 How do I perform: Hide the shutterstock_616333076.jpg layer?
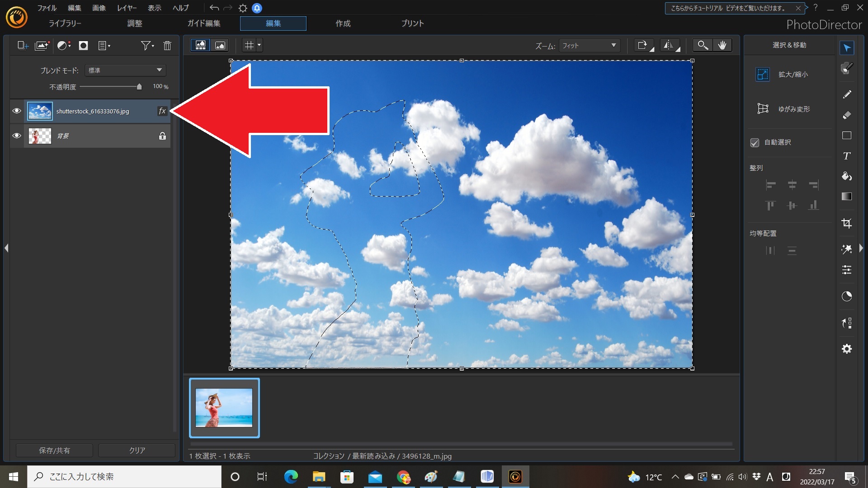click(17, 111)
